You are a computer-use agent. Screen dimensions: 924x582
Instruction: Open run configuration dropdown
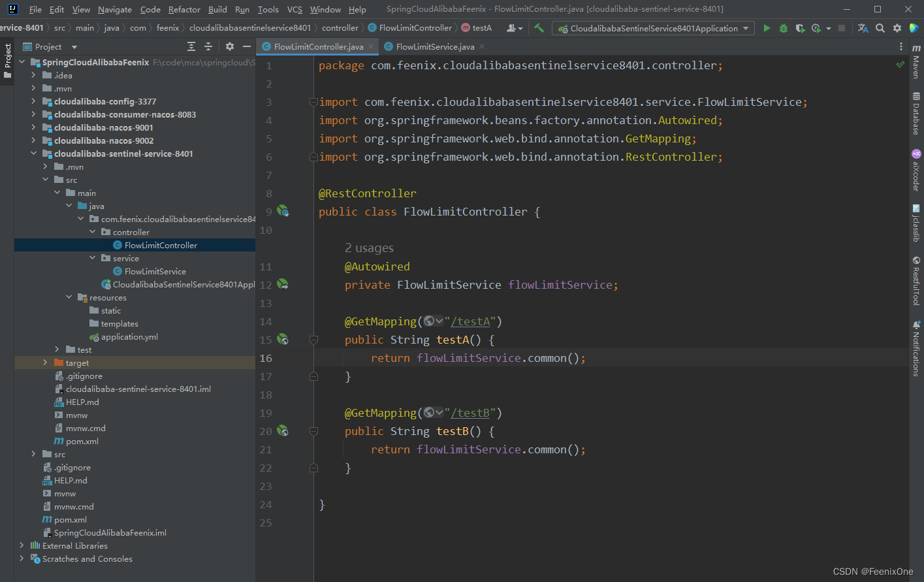click(653, 28)
